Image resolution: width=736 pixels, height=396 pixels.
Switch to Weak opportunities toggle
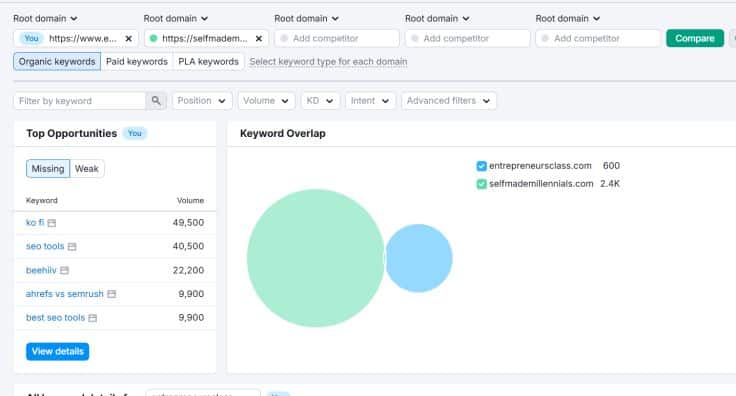tap(87, 169)
